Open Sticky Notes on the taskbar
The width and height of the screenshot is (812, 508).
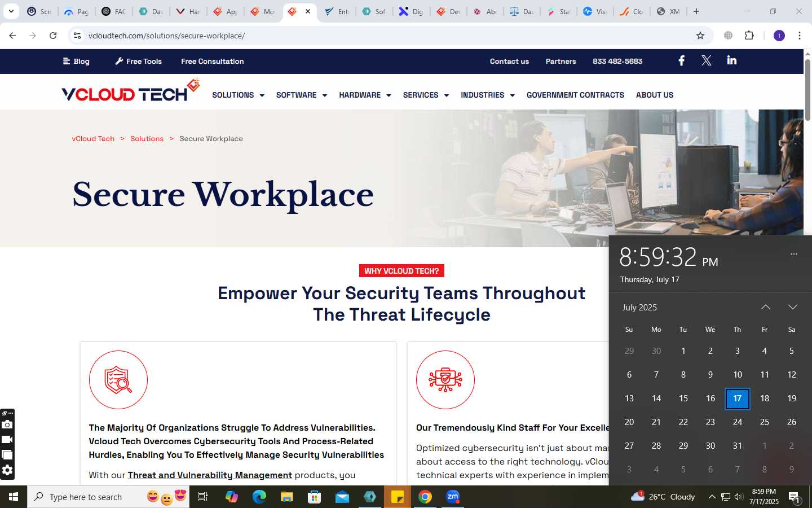pyautogui.click(x=398, y=497)
